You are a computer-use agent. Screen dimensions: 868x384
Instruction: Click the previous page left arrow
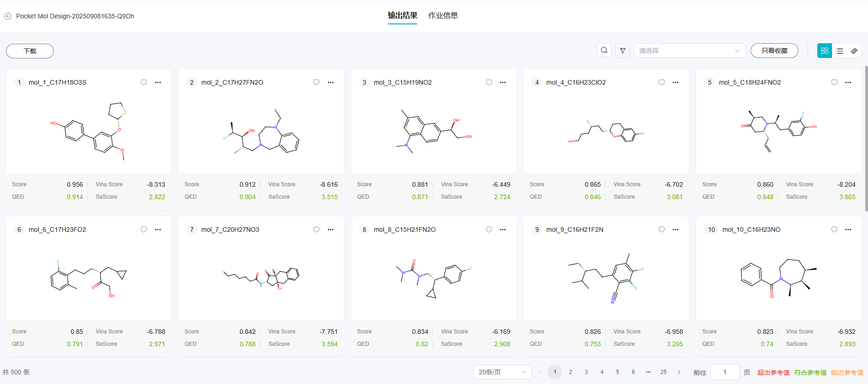tap(540, 372)
